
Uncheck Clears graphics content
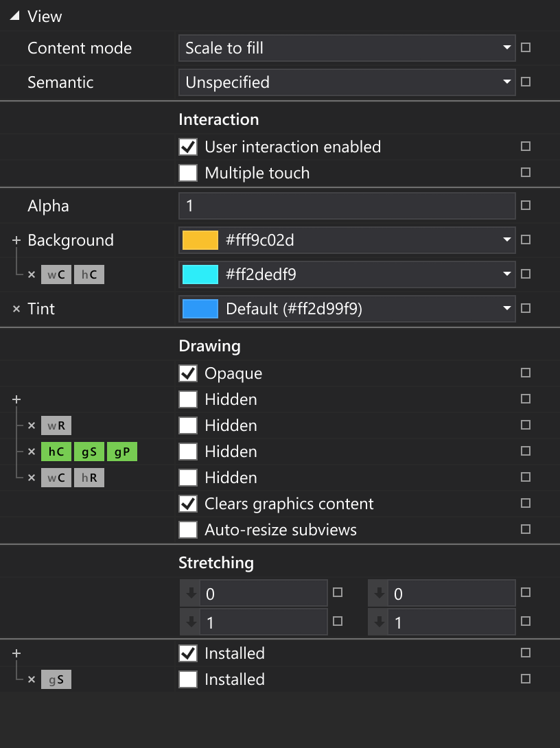(x=188, y=503)
